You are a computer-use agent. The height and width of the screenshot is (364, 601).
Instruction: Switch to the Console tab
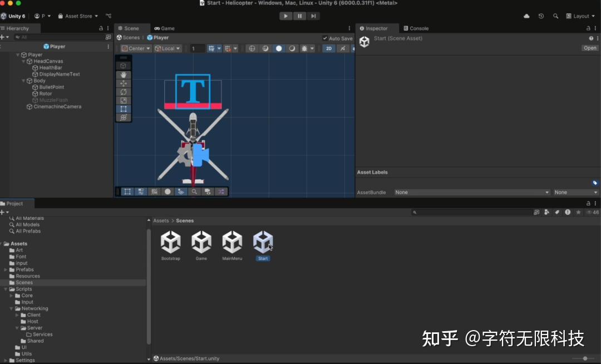pos(415,28)
